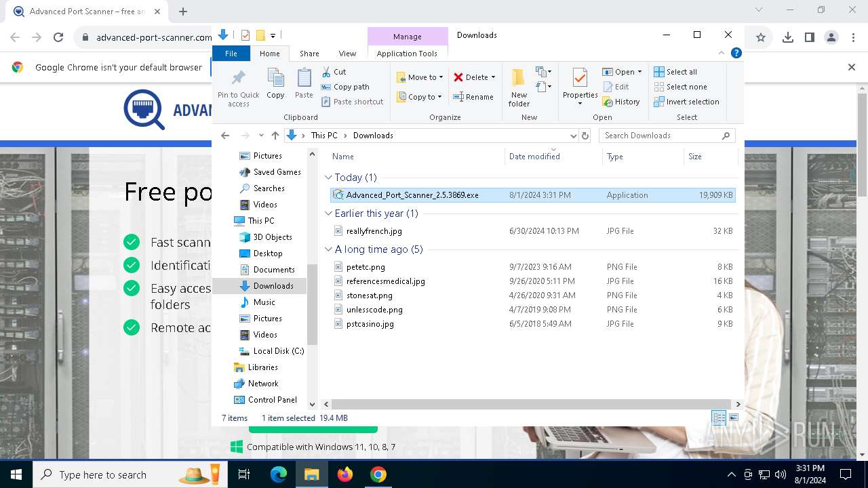
Task: Switch to the Share ribbon tab
Action: (309, 54)
